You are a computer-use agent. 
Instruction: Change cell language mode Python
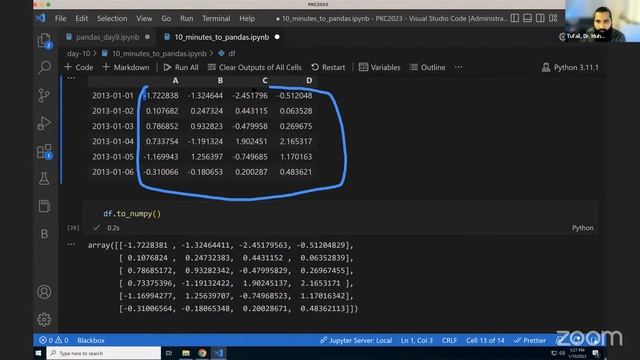(582, 228)
